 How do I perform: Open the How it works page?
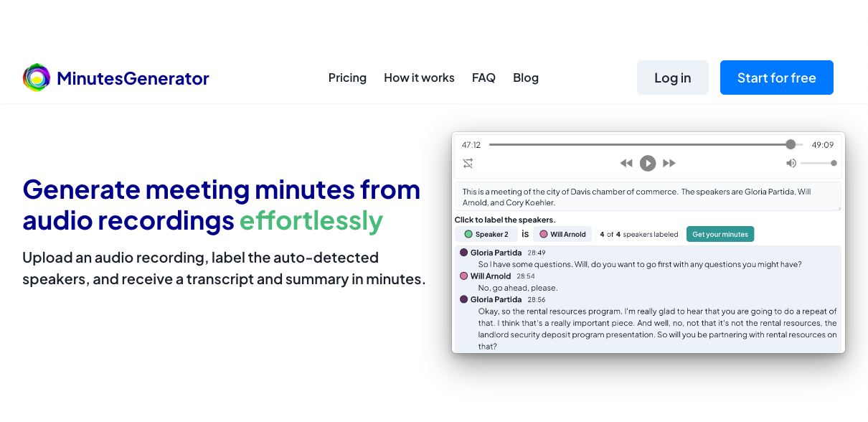tap(419, 78)
